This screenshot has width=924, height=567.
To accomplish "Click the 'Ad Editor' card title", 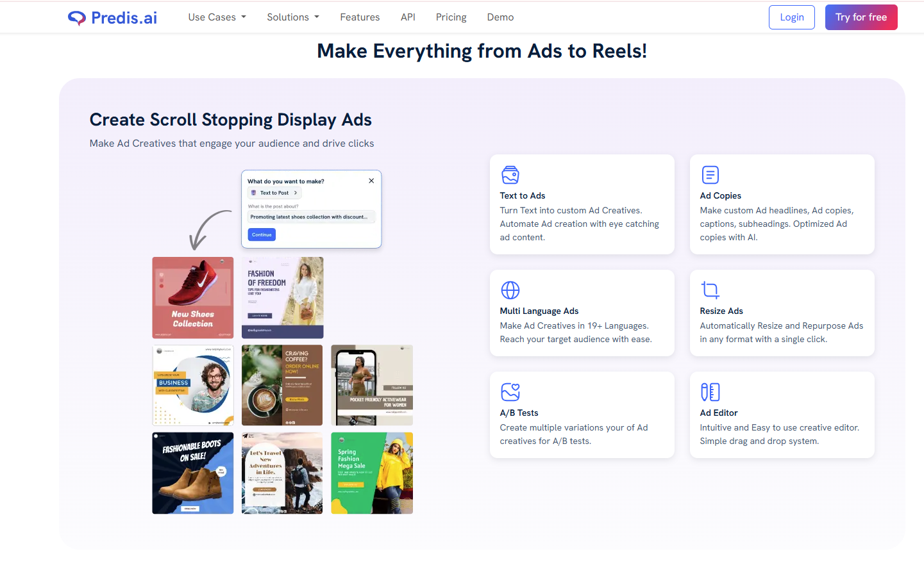I will [719, 413].
